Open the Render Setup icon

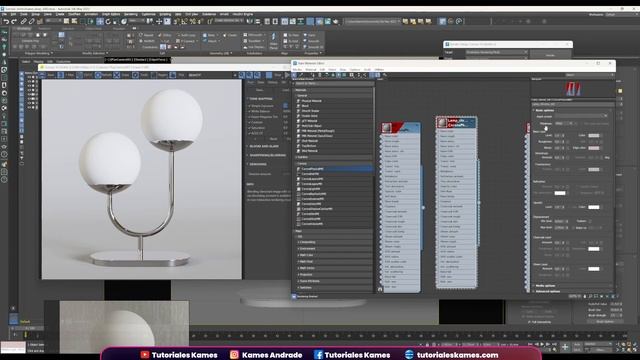tap(320, 21)
